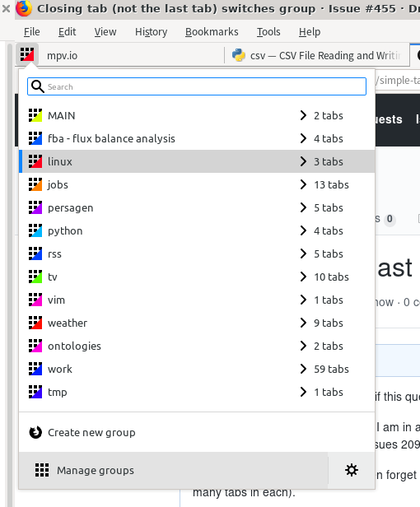Click the vim group magenta icon

pos(35,300)
